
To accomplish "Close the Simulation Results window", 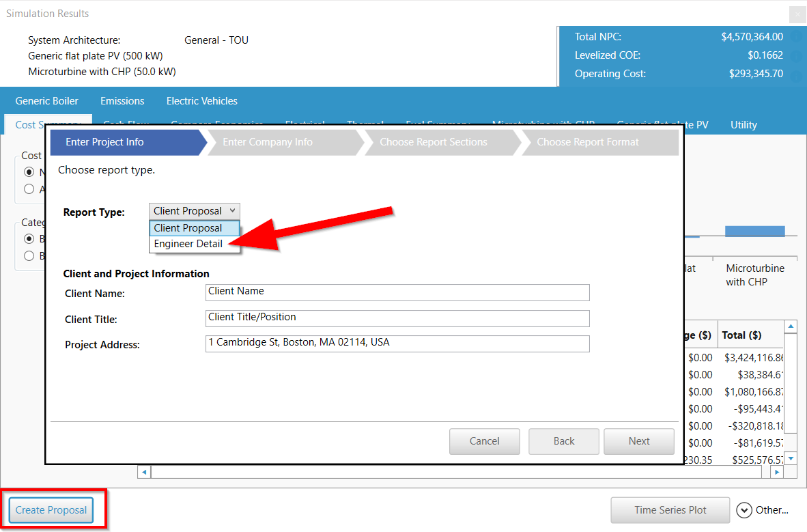I will pos(796,14).
